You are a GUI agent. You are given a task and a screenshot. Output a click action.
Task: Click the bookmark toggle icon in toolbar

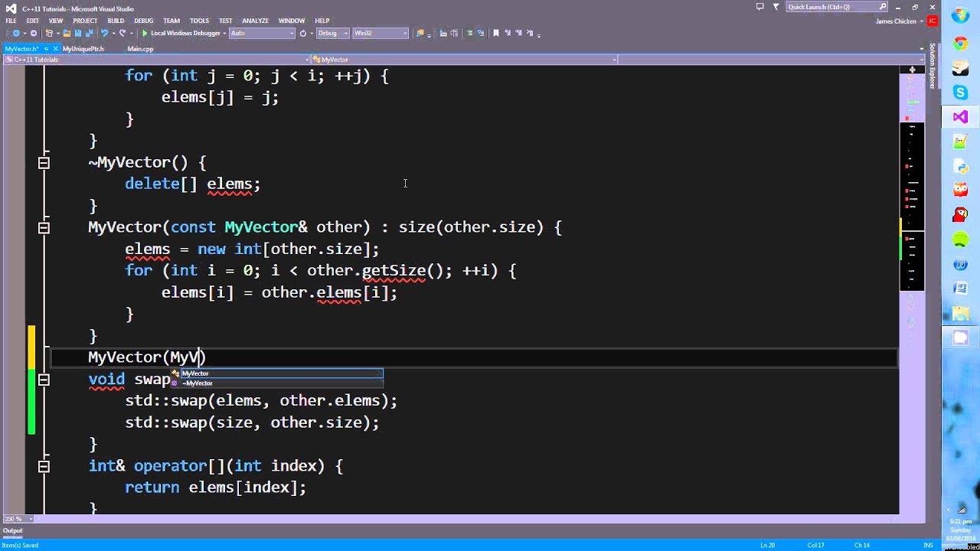pos(496,33)
